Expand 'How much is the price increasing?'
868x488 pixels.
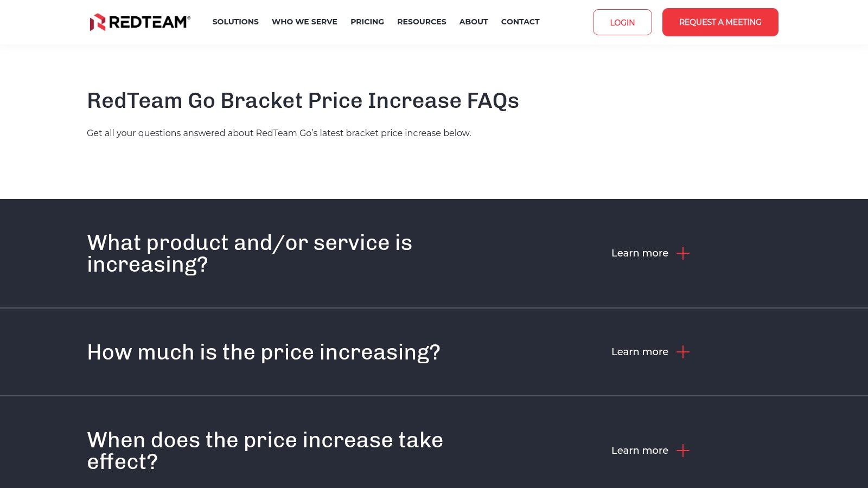264,352
